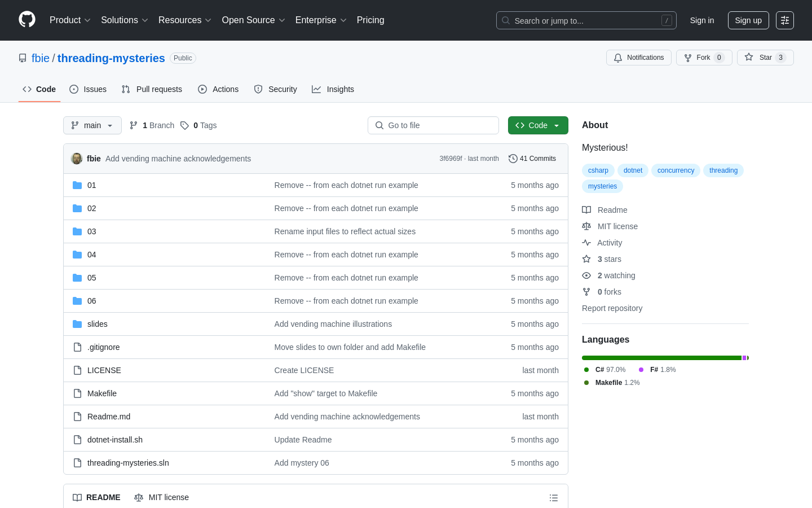Select the README tab below files
This screenshot has height=508, width=812.
[x=96, y=497]
